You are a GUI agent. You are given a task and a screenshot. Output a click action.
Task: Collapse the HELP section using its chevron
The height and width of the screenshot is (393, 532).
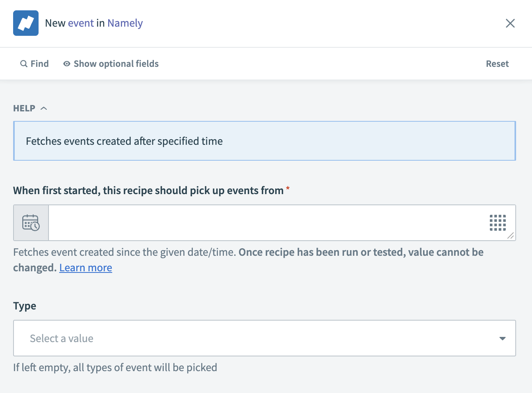click(44, 108)
